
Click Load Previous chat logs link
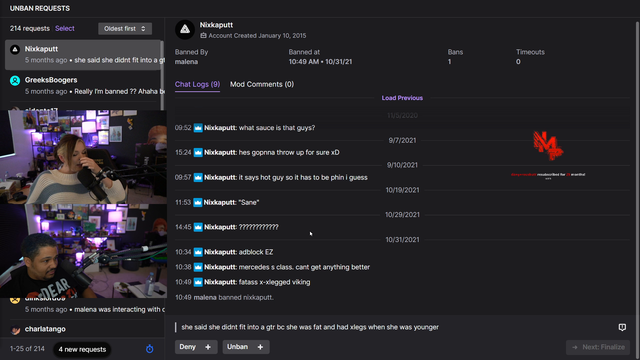(402, 98)
